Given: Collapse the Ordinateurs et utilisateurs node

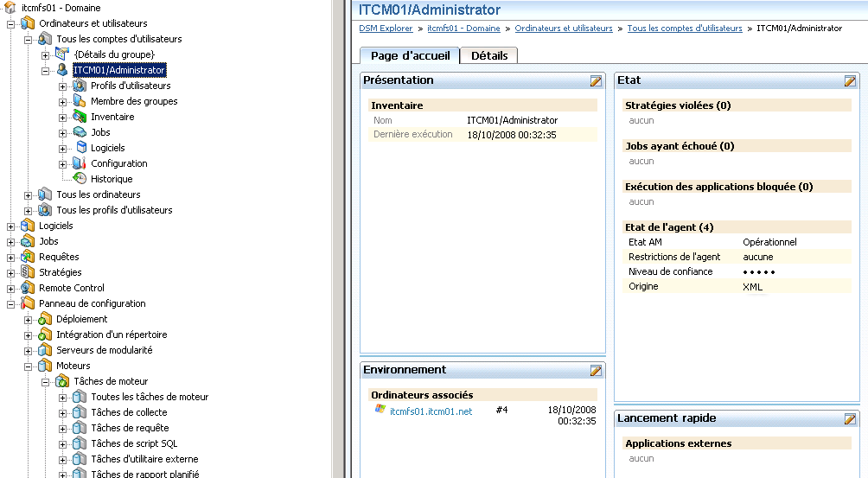Looking at the screenshot, I should coord(10,24).
